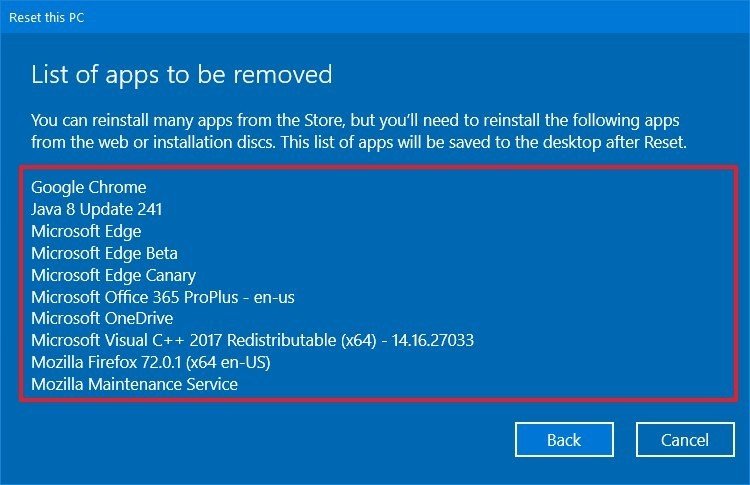Image resolution: width=750 pixels, height=485 pixels.
Task: Select the Java 8 Update 241 entry
Action: (97, 209)
